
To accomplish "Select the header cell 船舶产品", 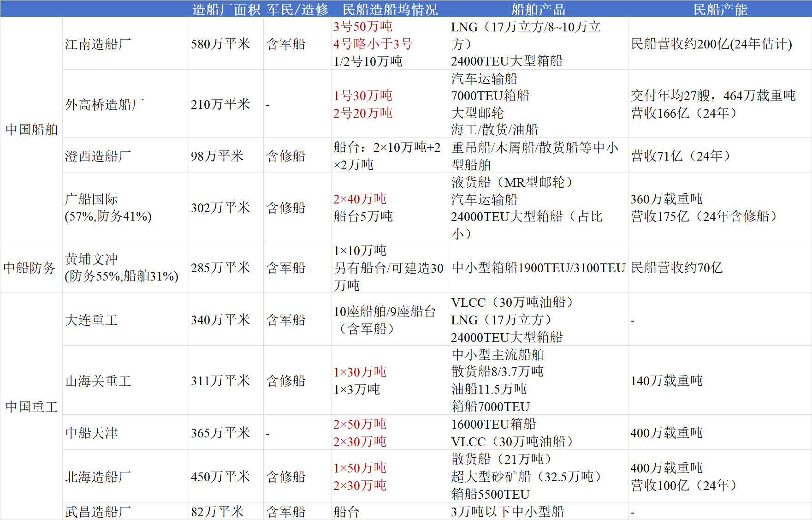I will click(x=538, y=9).
